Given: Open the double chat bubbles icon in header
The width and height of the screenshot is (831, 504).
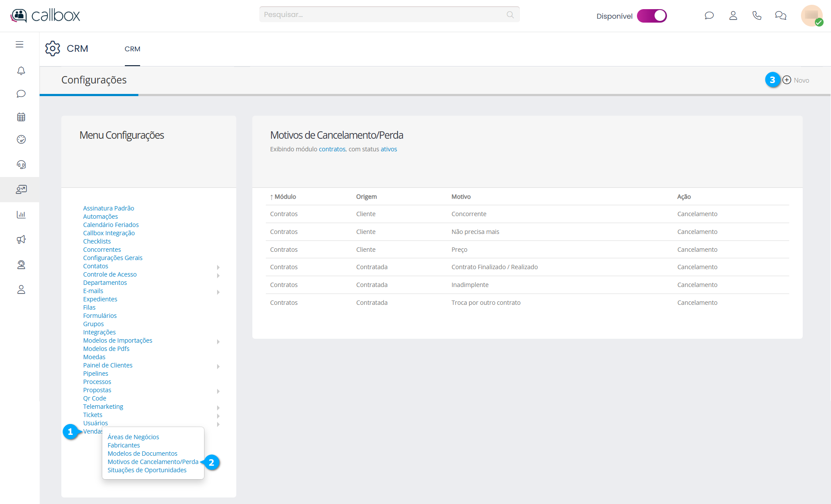Looking at the screenshot, I should (x=781, y=16).
